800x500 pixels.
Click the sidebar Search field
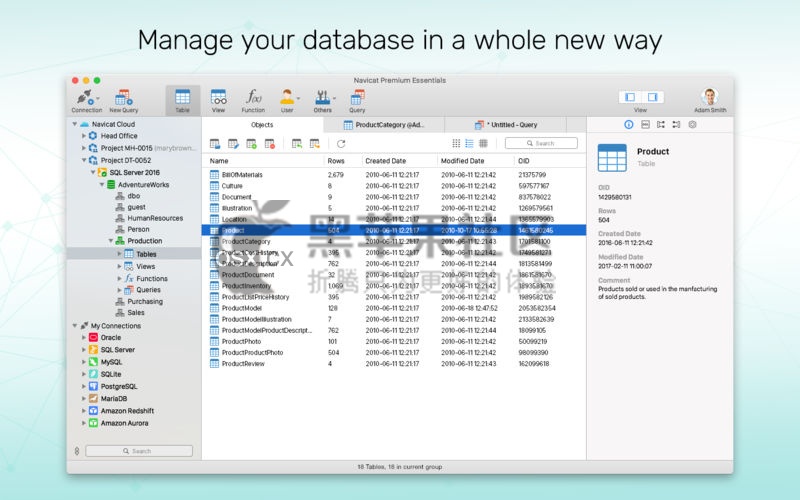coord(139,451)
